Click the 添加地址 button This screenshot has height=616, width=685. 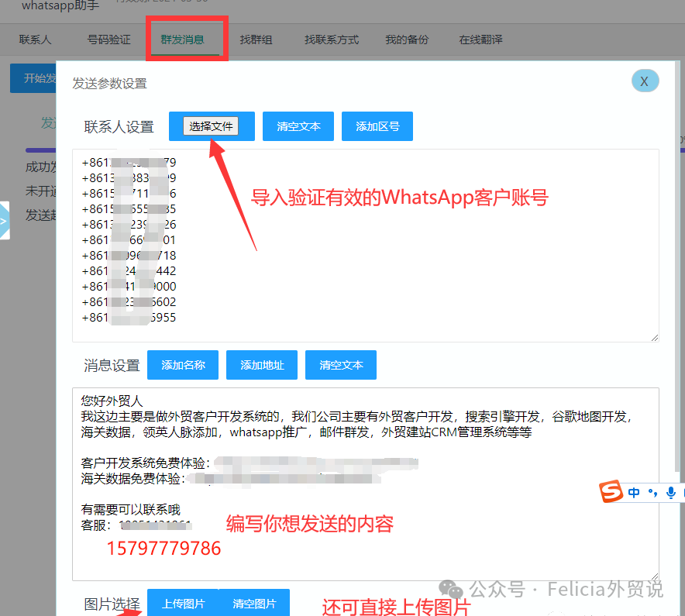pos(262,365)
